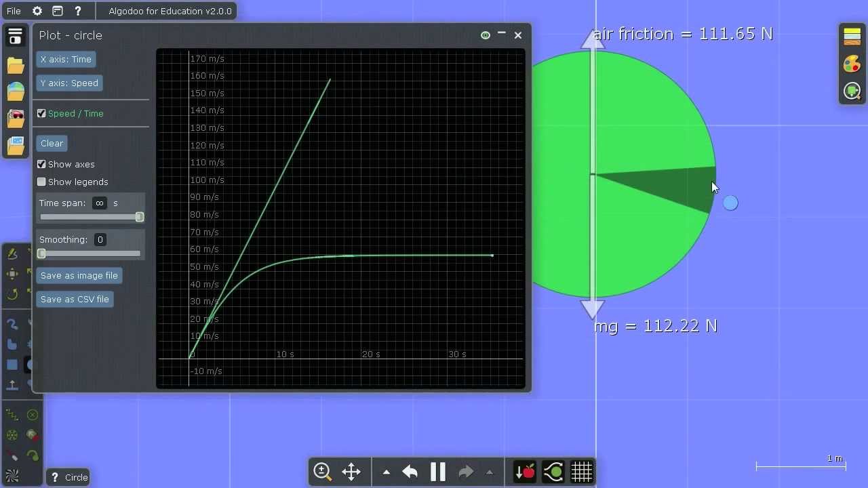868x488 pixels.
Task: Open the materials panel icon
Action: 852,37
